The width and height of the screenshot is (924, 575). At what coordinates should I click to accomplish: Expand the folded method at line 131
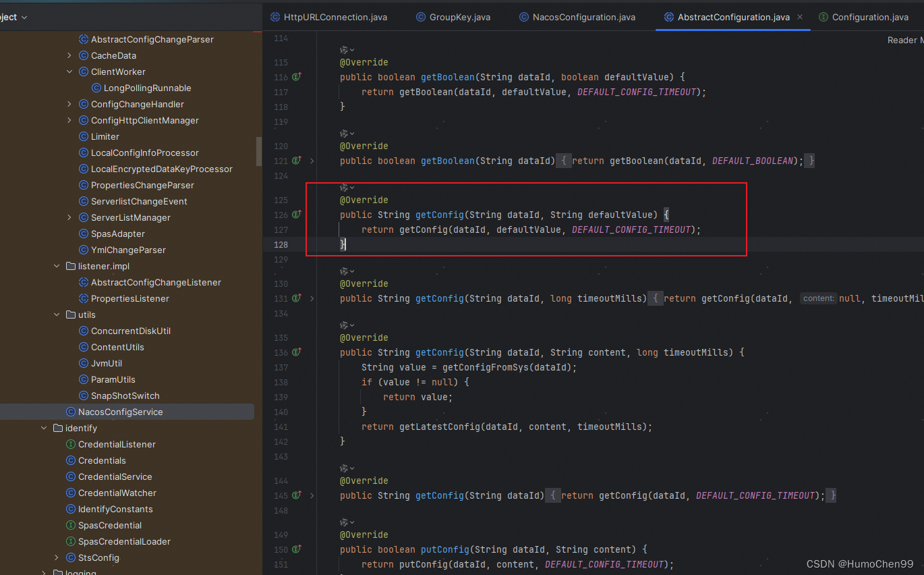[x=312, y=299]
